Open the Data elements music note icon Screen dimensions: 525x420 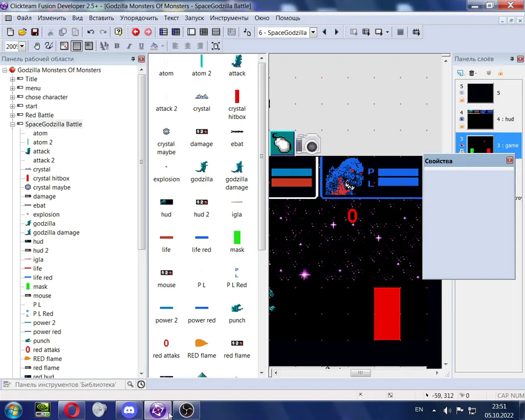click(247, 32)
